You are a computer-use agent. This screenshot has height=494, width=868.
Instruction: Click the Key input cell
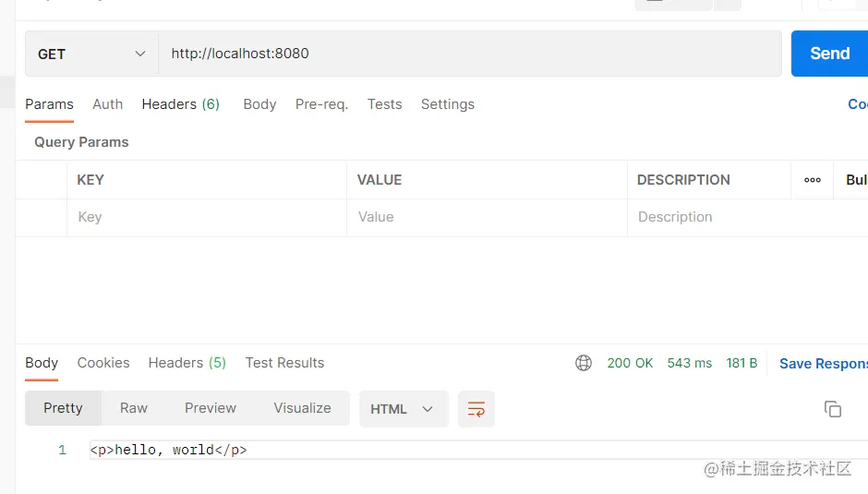coord(207,217)
